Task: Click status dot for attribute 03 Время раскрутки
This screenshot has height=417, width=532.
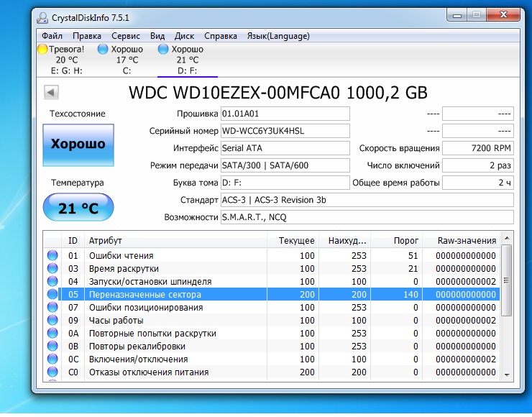Action: 52,268
